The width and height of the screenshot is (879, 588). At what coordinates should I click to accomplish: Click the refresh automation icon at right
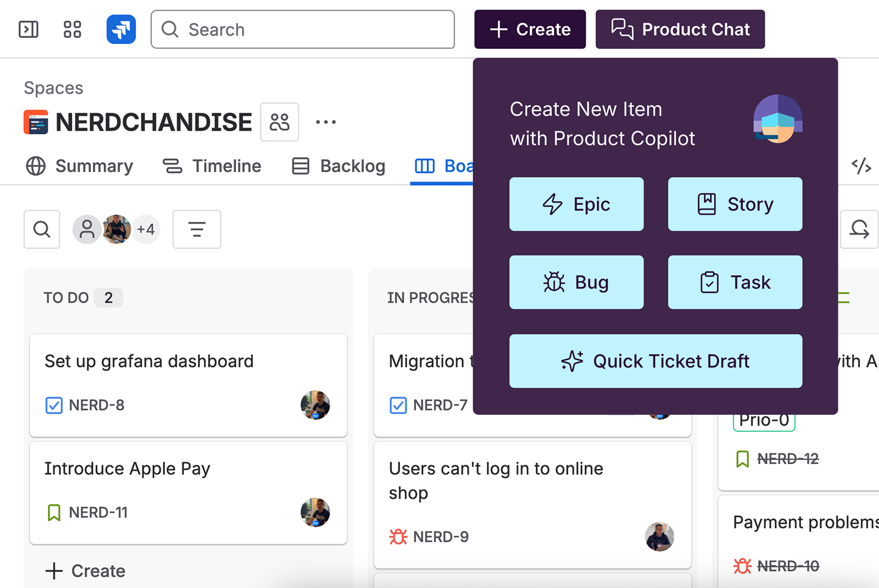tap(859, 229)
